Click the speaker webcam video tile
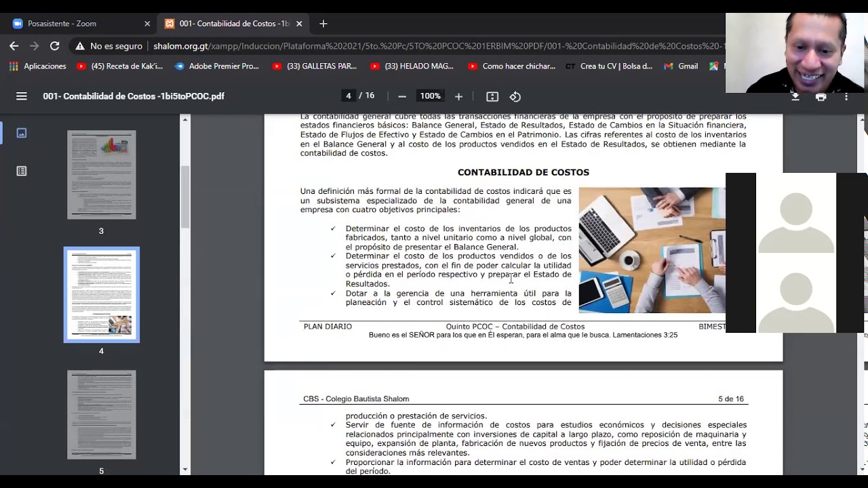 [x=796, y=53]
